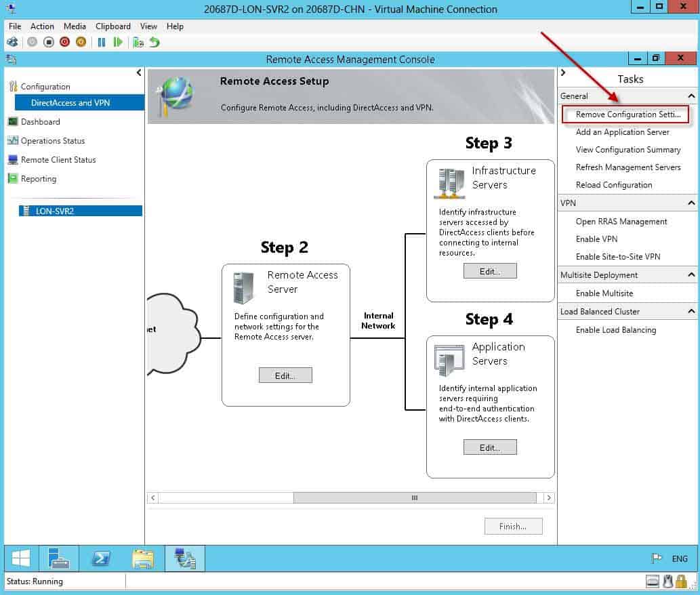Click the Infrastructure Servers icon
This screenshot has height=595, width=700.
point(449,183)
